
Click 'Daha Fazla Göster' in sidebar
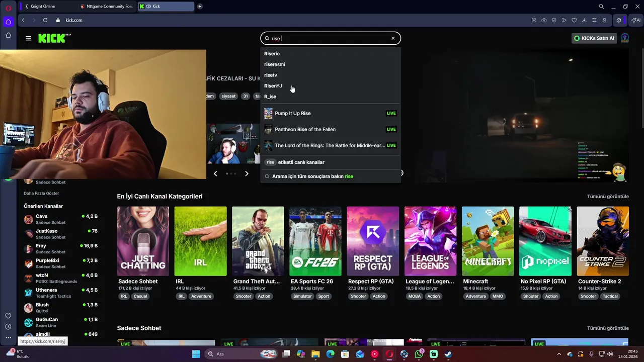[x=41, y=193]
